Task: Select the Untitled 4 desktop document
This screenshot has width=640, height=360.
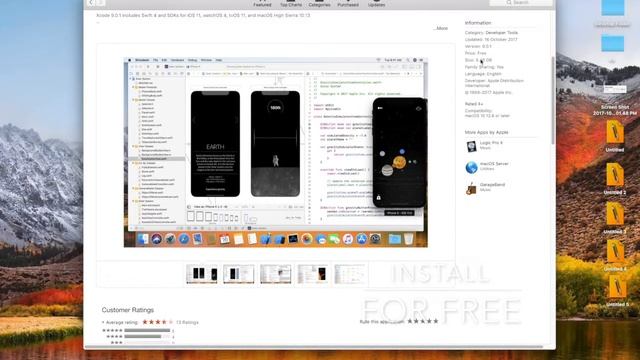Action: pyautogui.click(x=615, y=255)
